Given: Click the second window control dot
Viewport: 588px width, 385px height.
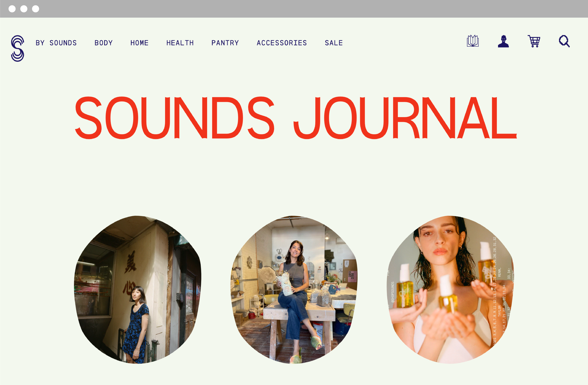Looking at the screenshot, I should point(24,9).
